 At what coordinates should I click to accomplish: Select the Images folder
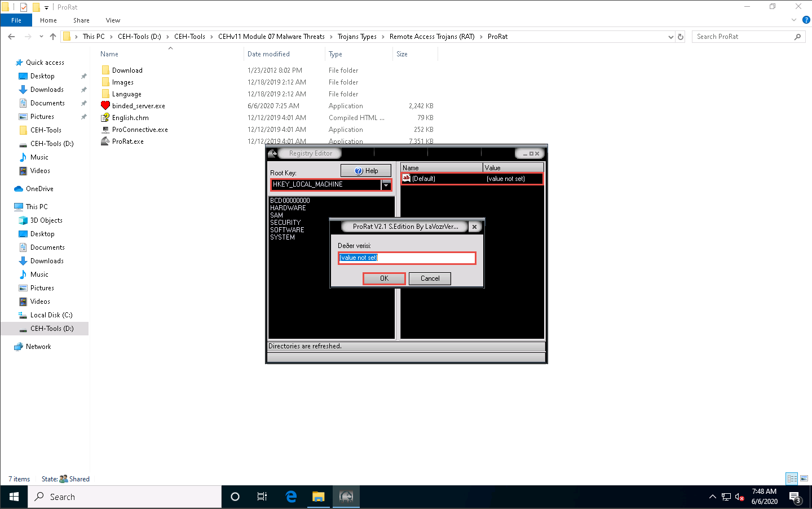pos(122,82)
